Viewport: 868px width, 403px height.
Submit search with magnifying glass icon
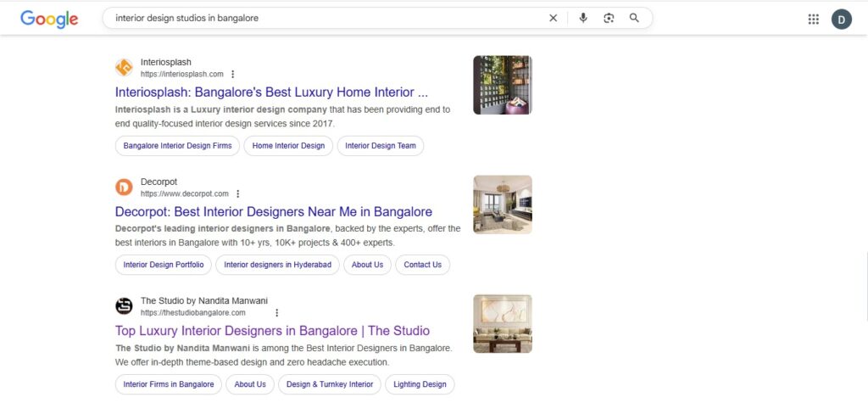[634, 19]
